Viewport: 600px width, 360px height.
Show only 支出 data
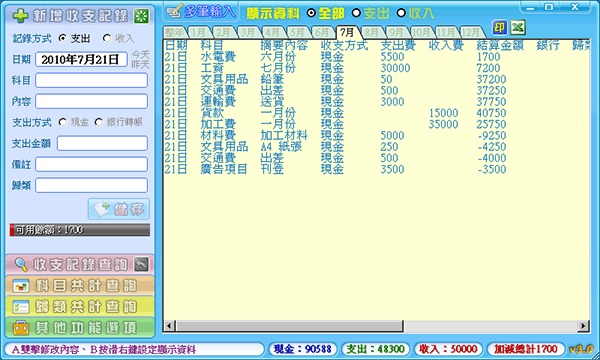[x=356, y=13]
